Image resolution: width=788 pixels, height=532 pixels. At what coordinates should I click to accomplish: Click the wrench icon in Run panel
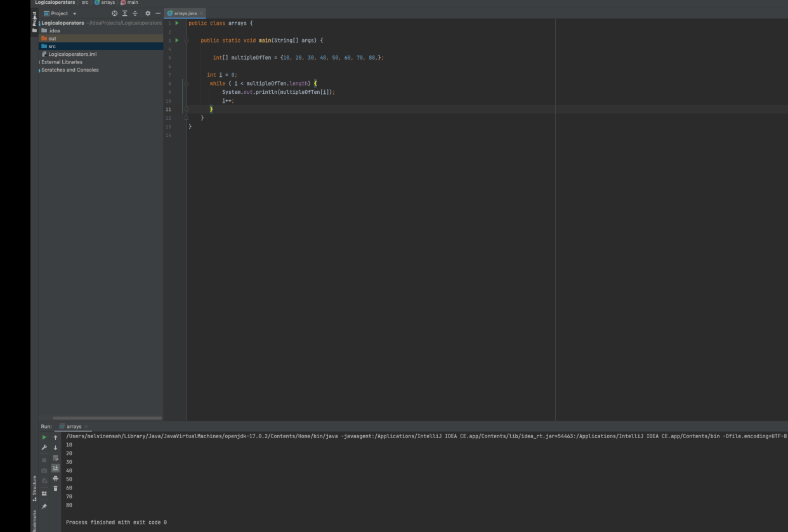point(44,448)
